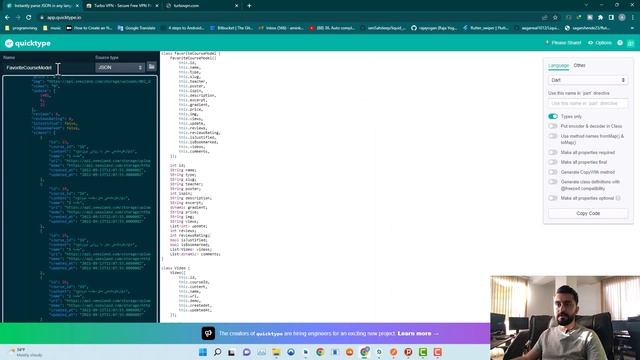Open a new browser tab
The height and width of the screenshot is (360, 640).
click(249, 6)
